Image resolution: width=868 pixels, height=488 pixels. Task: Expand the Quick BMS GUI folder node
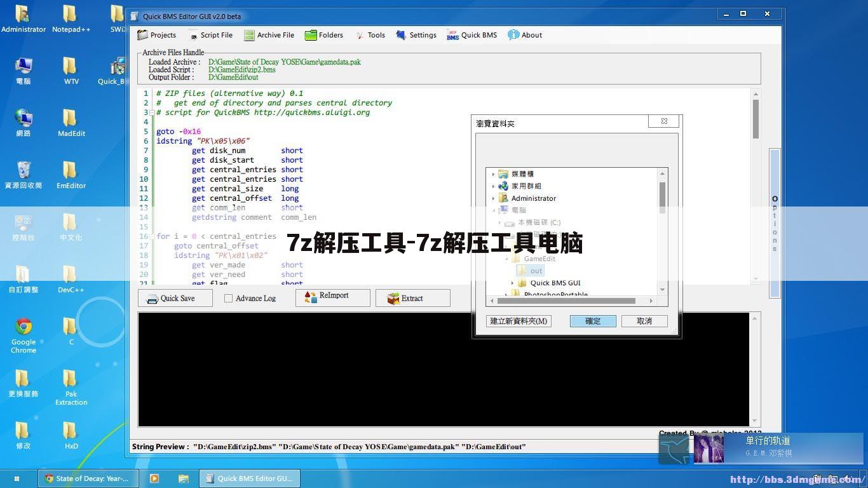coord(512,283)
